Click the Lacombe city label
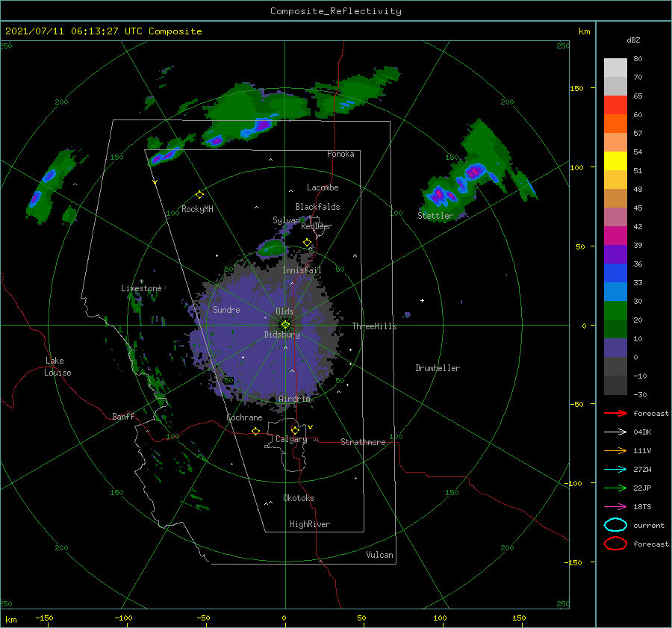Viewport: 672px width, 628px height. pos(323,187)
